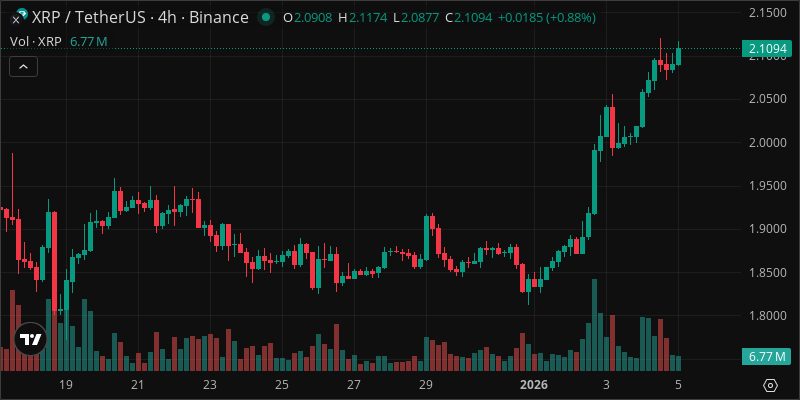Collapse the indicator legend with the chevron button
Image resolution: width=800 pixels, height=400 pixels.
(23, 66)
